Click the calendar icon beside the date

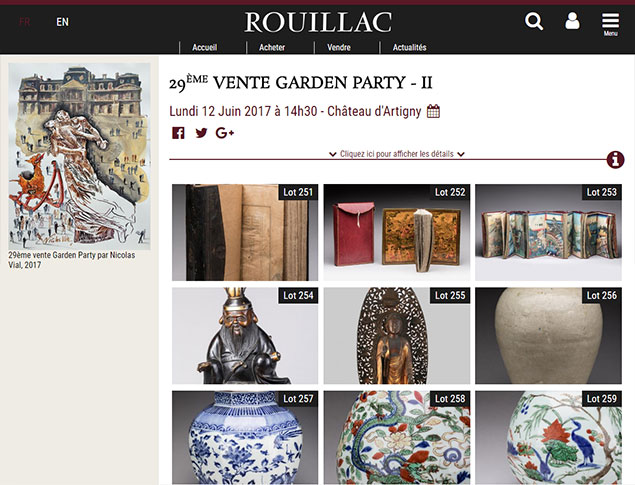pos(433,111)
